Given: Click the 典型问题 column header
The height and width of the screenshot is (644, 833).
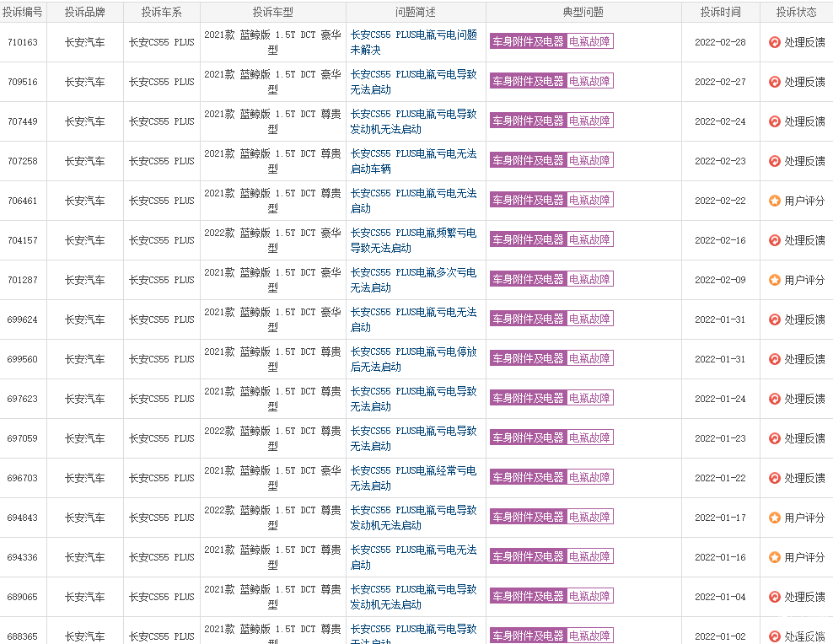Looking at the screenshot, I should click(583, 12).
